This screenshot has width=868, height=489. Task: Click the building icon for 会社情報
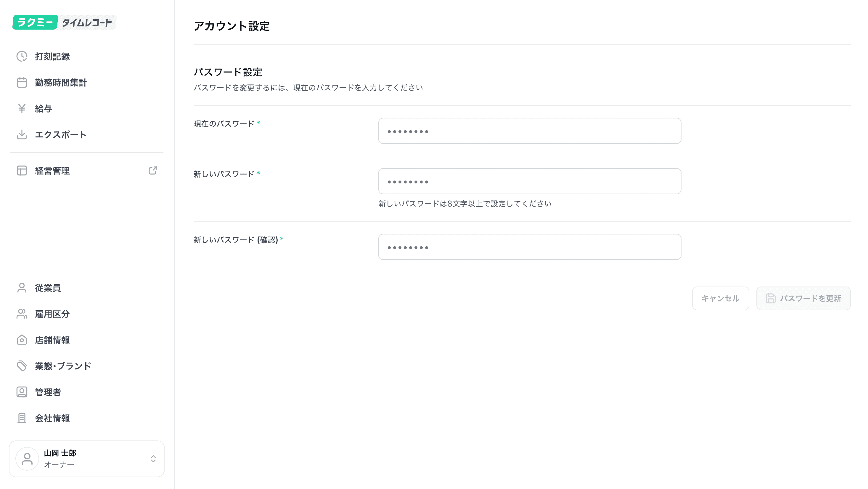point(22,418)
